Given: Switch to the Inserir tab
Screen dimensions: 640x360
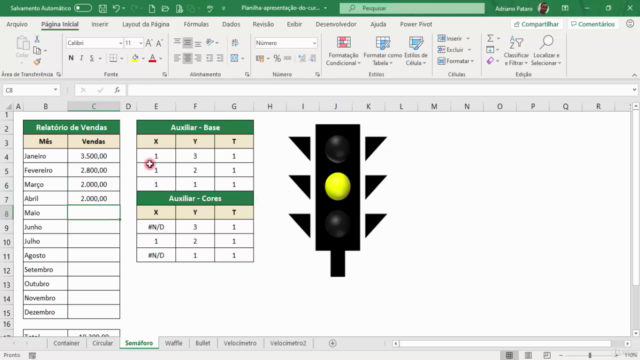Looking at the screenshot, I should (x=100, y=24).
